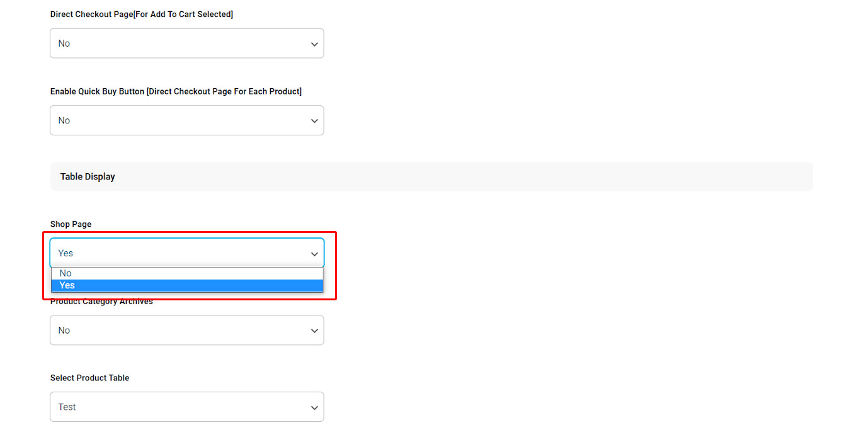This screenshot has width=868, height=442.
Task: Open the Enable Quick Buy Button dropdown
Action: pos(186,120)
